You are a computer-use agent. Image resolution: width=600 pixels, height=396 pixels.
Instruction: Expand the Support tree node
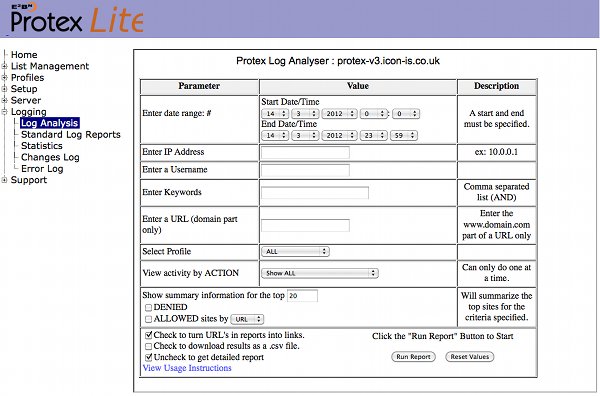tap(4, 180)
